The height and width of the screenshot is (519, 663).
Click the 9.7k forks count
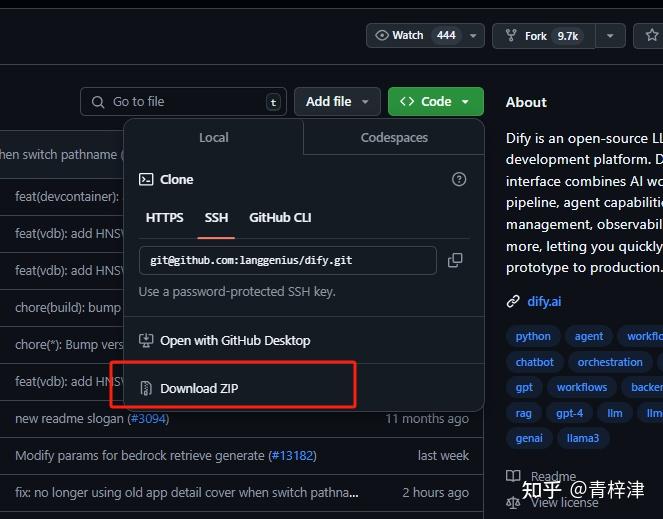[567, 36]
